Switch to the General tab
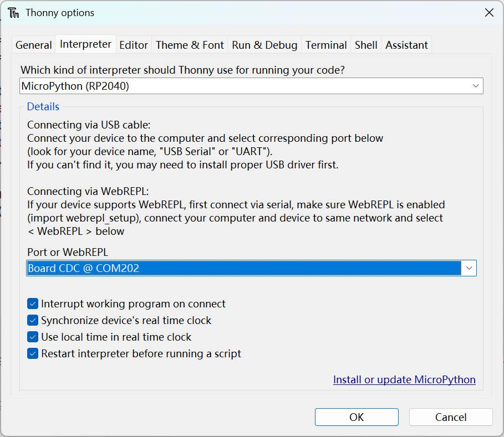The height and width of the screenshot is (437, 504). click(33, 45)
